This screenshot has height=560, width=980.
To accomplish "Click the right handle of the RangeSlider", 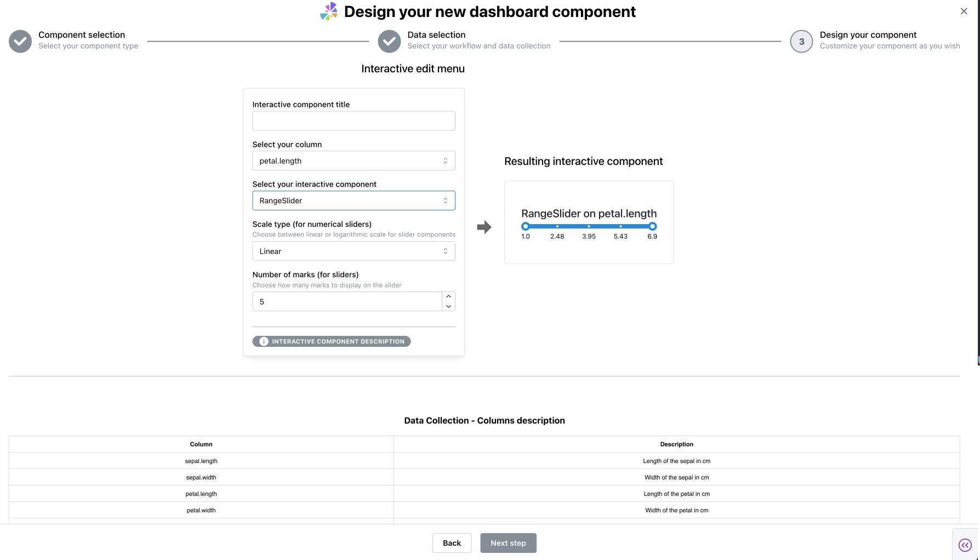I will pos(652,226).
